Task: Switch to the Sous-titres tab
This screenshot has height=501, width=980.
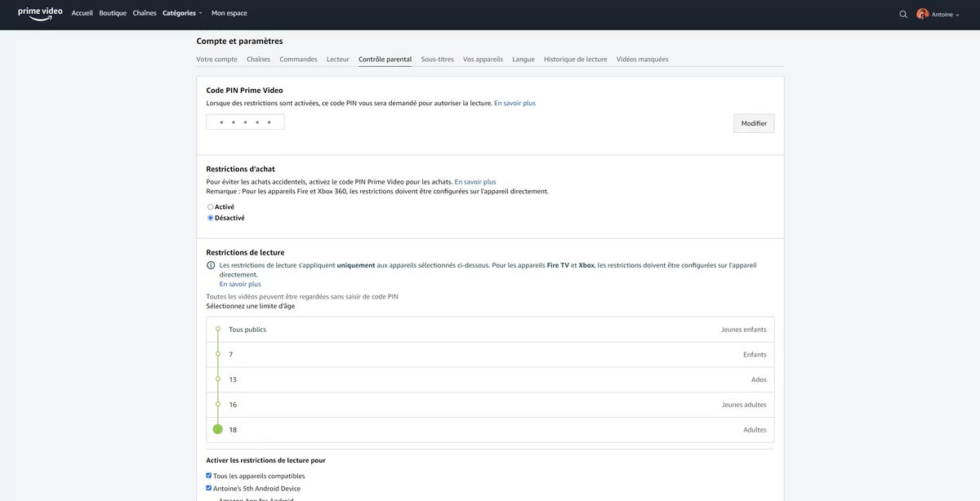Action: pos(438,60)
